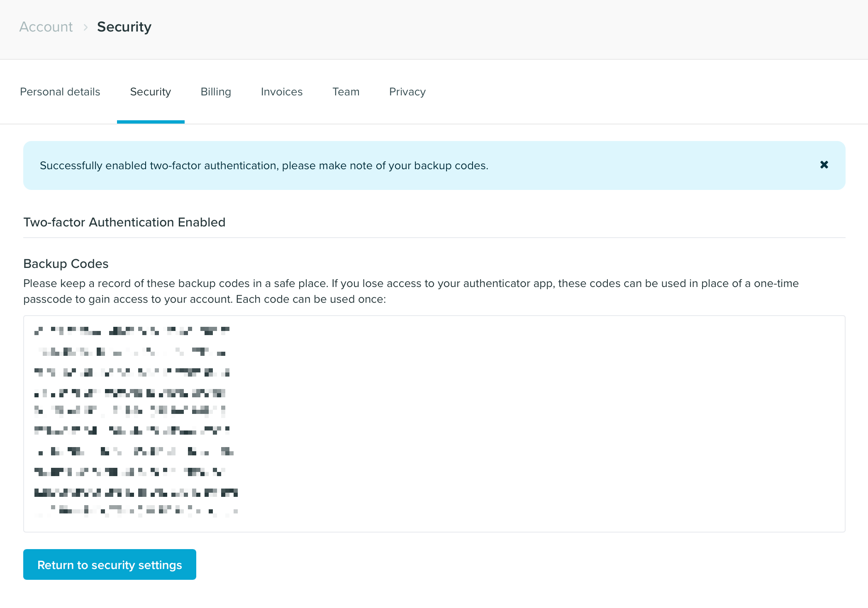
Task: Open the Team tab
Action: [346, 92]
